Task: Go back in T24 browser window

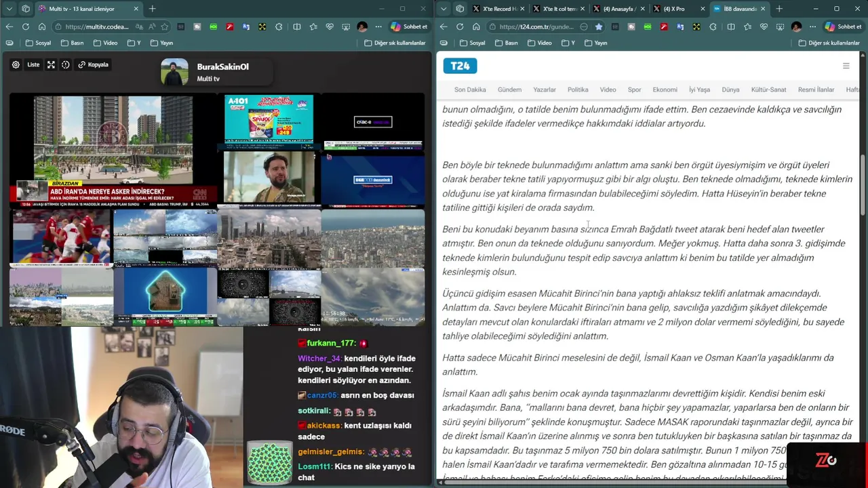Action: coord(443,26)
